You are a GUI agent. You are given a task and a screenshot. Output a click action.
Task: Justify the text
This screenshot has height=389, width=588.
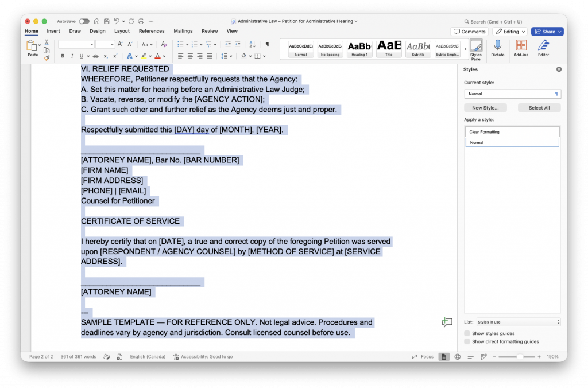pyautogui.click(x=209, y=56)
